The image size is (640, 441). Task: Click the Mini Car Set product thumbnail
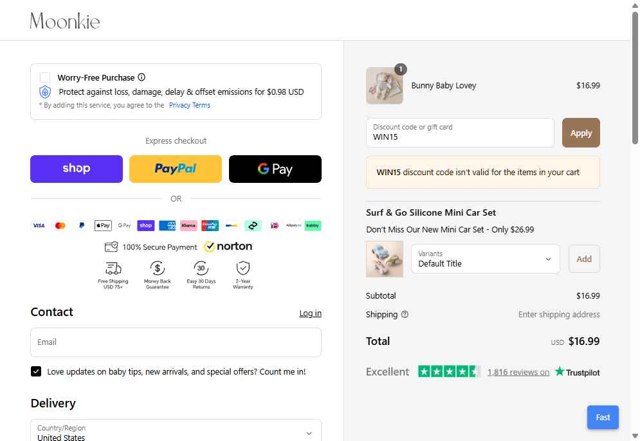point(384,259)
